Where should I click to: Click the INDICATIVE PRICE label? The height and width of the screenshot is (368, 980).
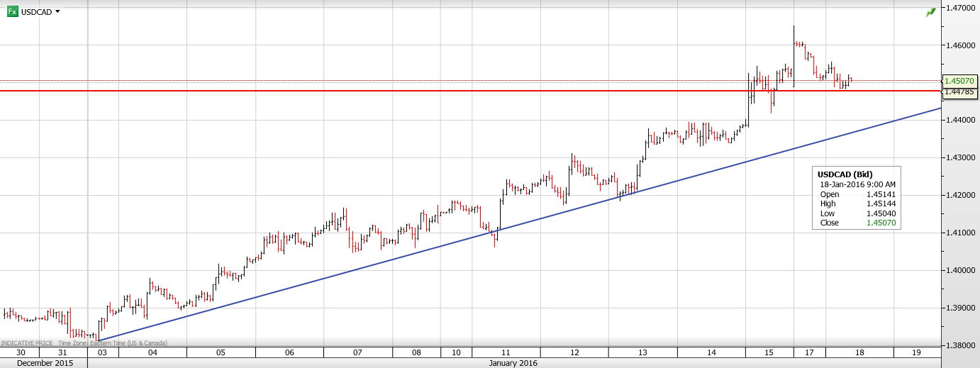[x=27, y=343]
